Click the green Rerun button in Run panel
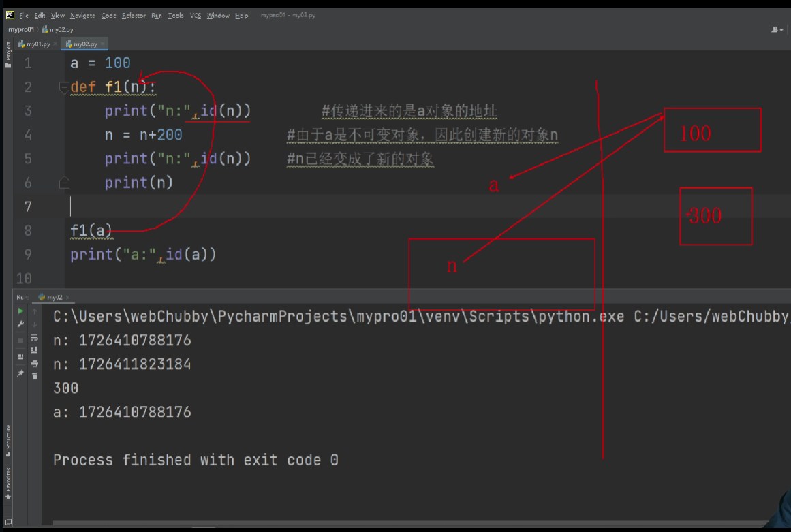Screen dimensions: 791x532 point(20,311)
